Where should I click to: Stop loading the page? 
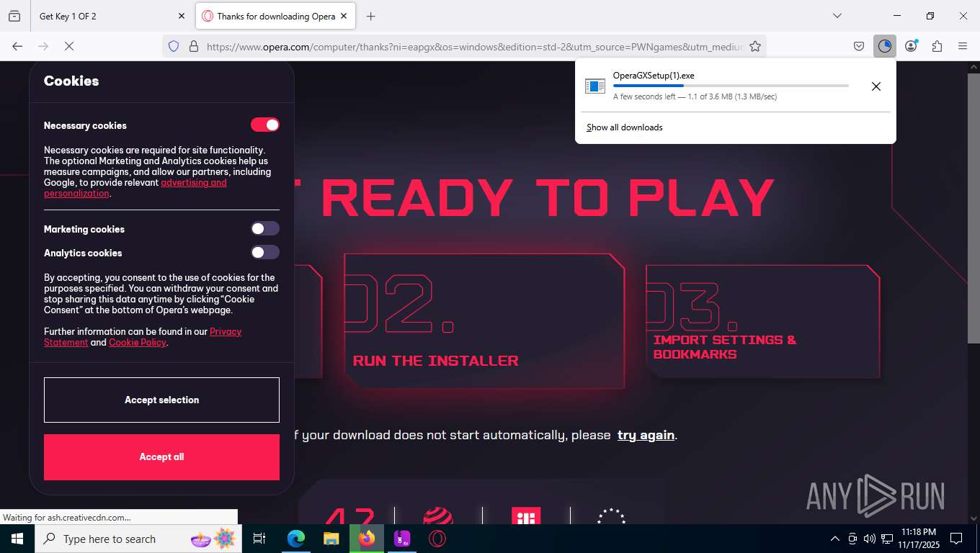(x=68, y=46)
